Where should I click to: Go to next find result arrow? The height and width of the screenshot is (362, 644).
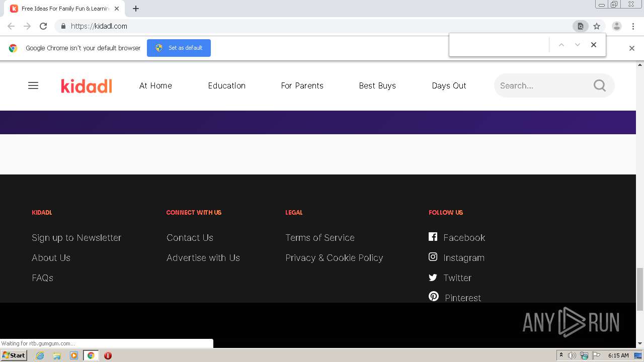click(x=578, y=45)
